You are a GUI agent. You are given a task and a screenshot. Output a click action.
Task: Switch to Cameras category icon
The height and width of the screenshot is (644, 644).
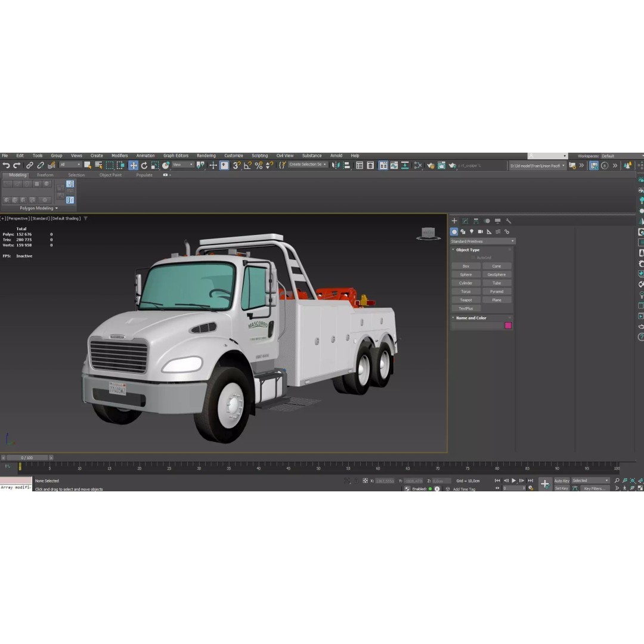point(480,231)
